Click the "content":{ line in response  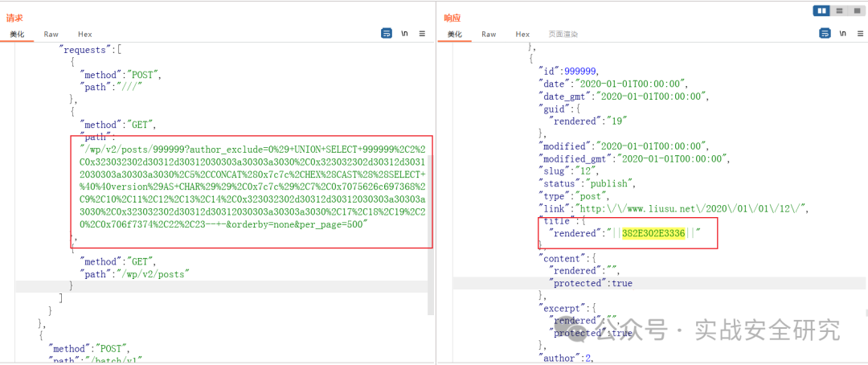pos(568,259)
